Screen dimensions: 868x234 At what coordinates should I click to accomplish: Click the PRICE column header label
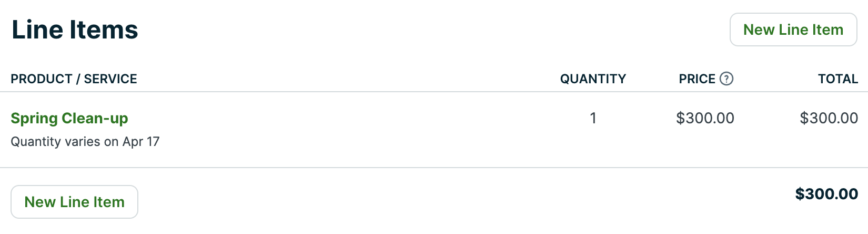697,79
